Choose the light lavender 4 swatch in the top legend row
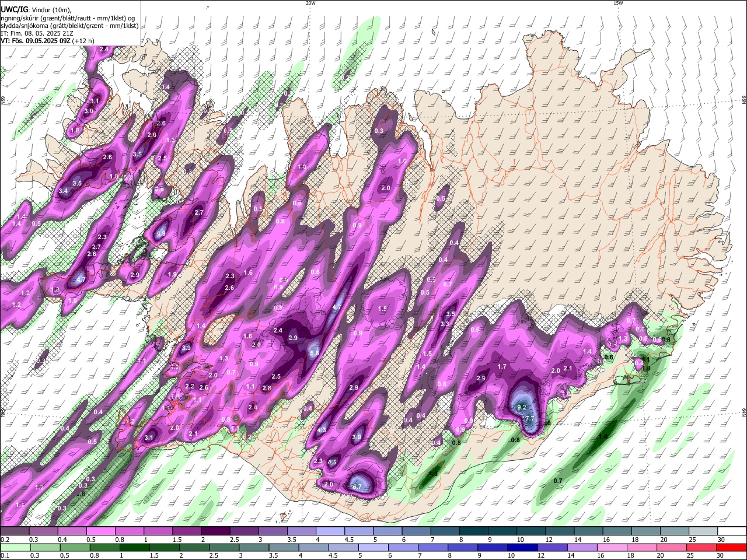The width and height of the screenshot is (747, 560). 330,531
